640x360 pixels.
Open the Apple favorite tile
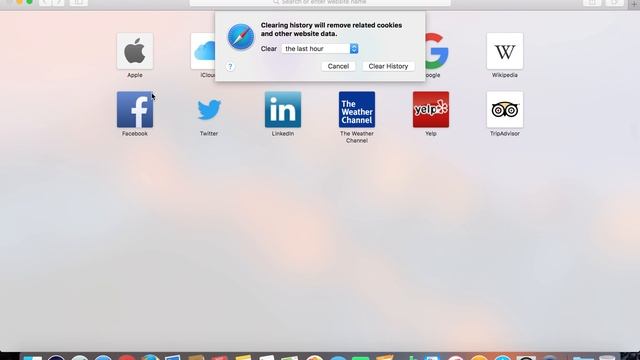[x=135, y=51]
